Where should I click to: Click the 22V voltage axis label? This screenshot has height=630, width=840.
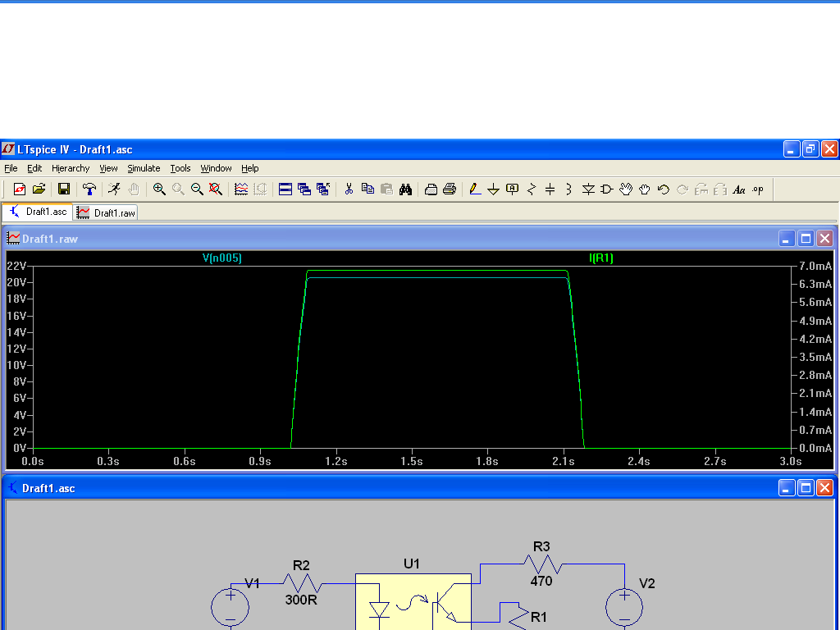click(16, 266)
